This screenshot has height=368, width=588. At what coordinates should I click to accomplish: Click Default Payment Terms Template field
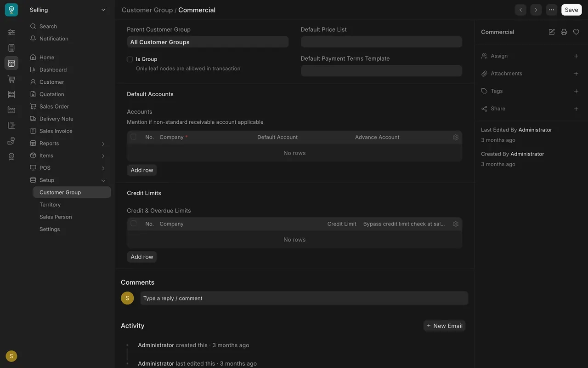381,70
